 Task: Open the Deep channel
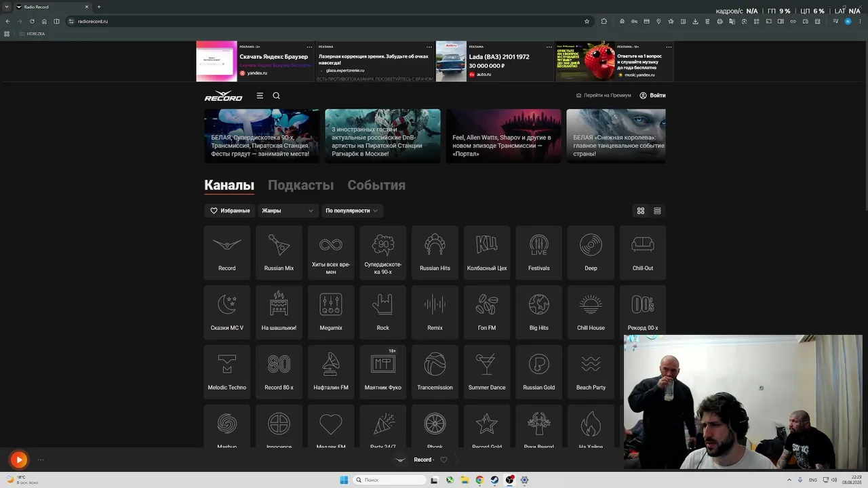pos(591,253)
